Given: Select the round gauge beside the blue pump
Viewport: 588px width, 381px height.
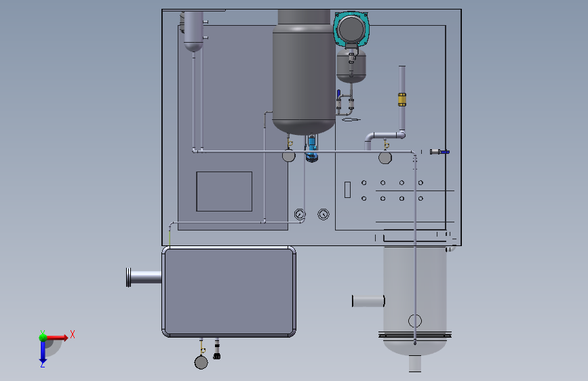Looking at the screenshot, I should (288, 156).
